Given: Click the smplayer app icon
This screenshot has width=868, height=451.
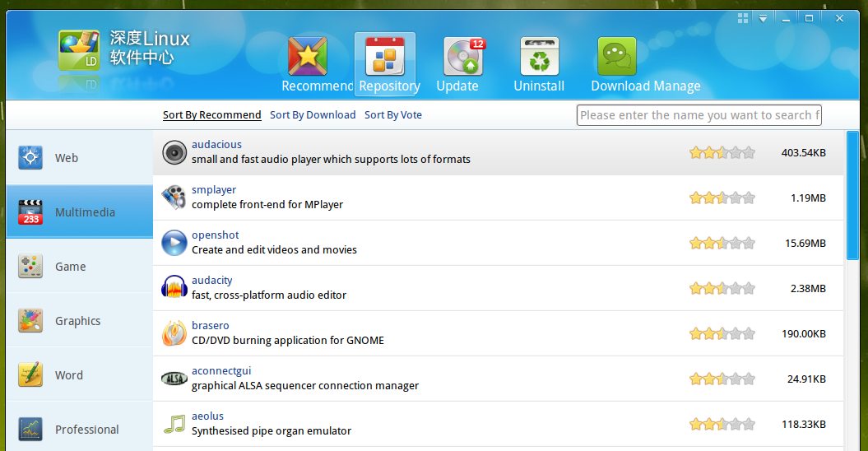Looking at the screenshot, I should (174, 198).
